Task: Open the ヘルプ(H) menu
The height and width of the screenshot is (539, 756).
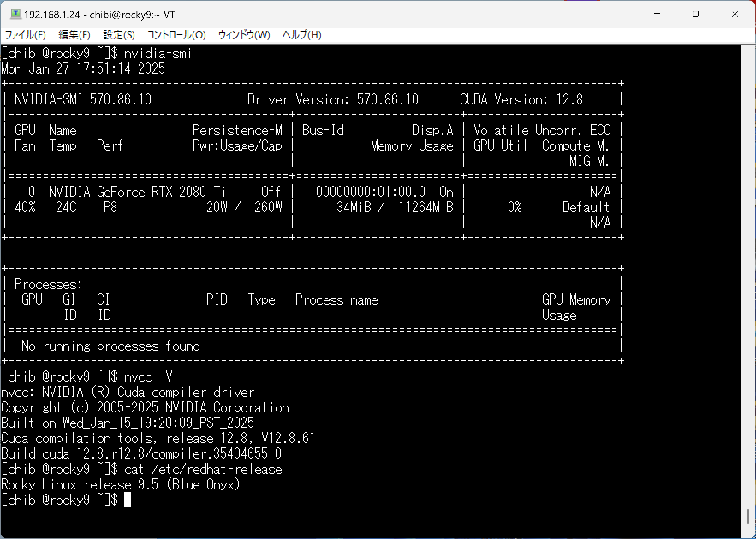Action: (x=302, y=35)
